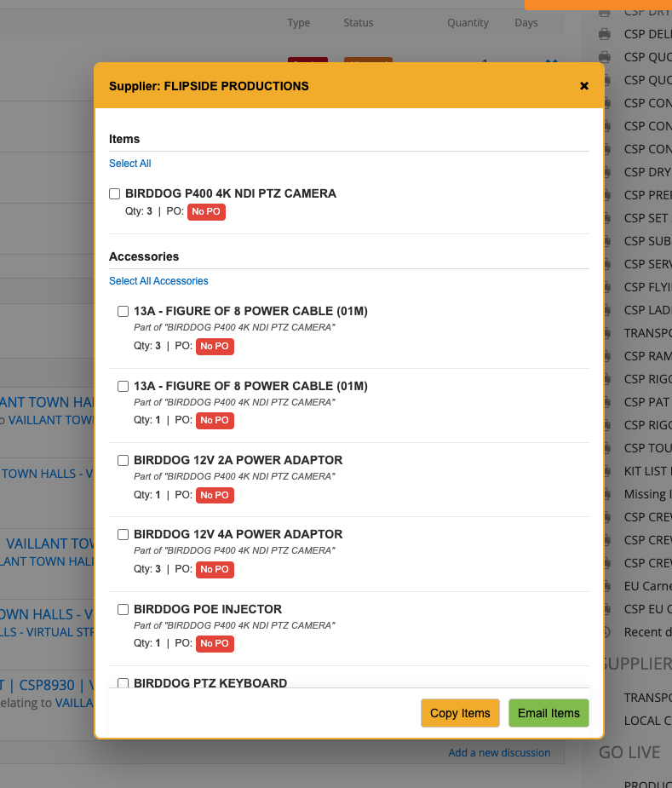Click the BIRDDOG 12V 2A POWER ADAPTOR title
Viewport: 672px width, 788px height.
(x=238, y=460)
